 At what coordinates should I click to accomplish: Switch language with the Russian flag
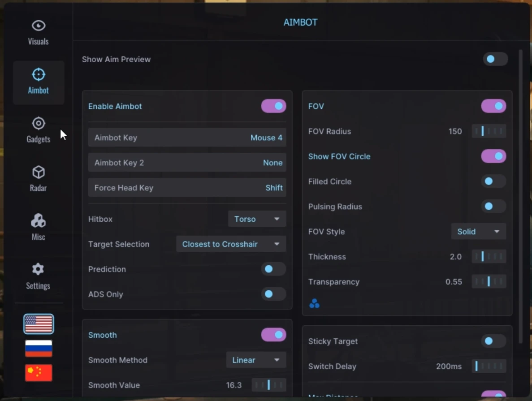(x=39, y=349)
